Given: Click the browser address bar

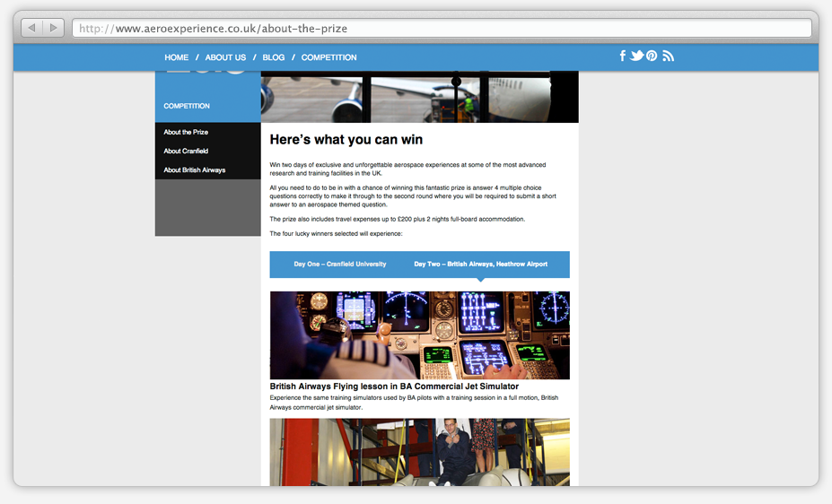Looking at the screenshot, I should [442, 28].
